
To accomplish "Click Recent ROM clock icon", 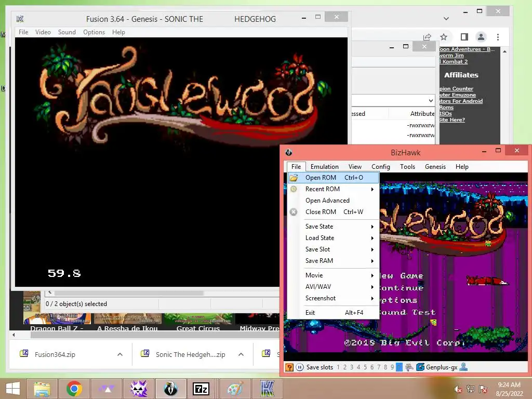I will pyautogui.click(x=294, y=189).
